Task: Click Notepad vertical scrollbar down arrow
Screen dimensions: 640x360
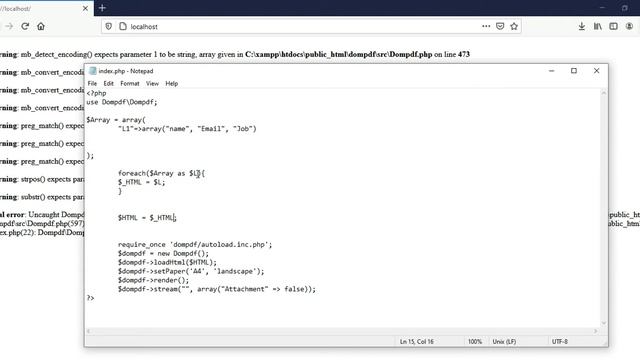Action: click(603, 323)
